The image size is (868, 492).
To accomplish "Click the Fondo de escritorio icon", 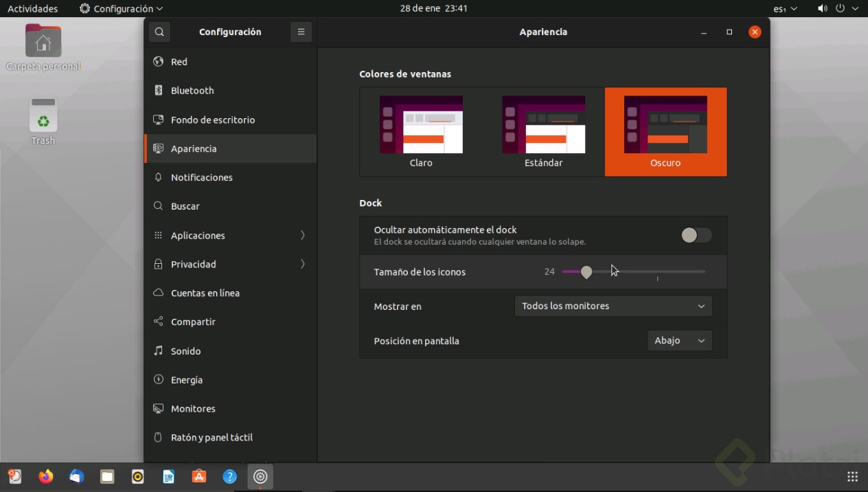I will point(158,120).
